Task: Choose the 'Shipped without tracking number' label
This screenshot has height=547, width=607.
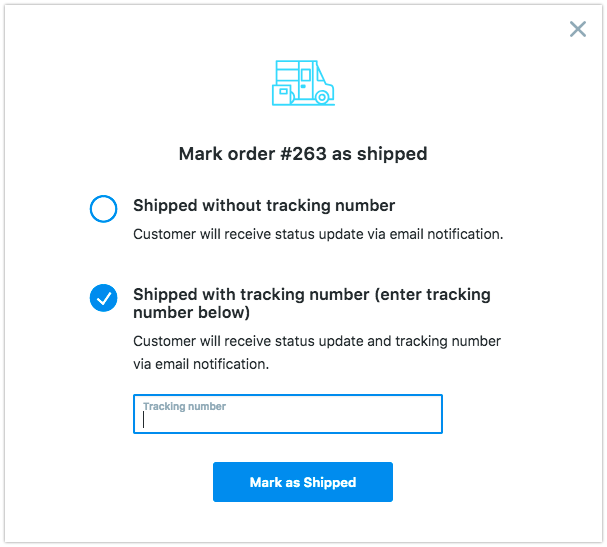Action: [x=264, y=206]
